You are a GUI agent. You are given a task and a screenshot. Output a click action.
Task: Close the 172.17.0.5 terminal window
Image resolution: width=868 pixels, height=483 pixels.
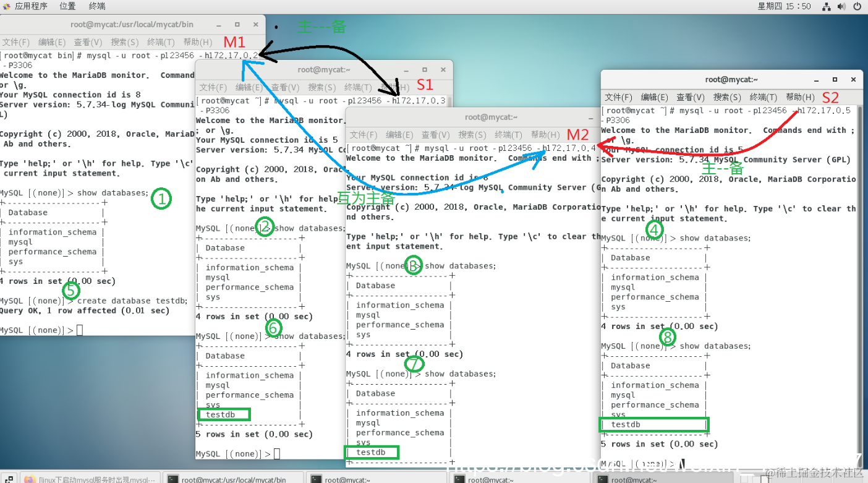[853, 79]
